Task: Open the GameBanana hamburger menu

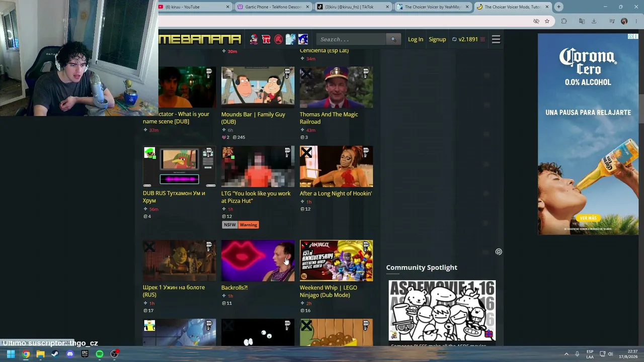Action: click(496, 39)
